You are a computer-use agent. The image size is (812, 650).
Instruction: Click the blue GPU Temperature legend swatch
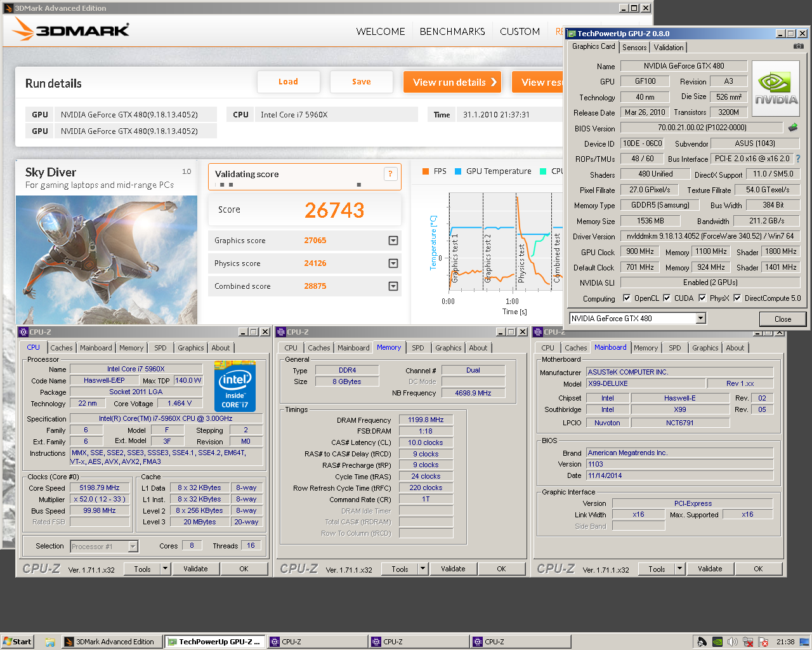[458, 171]
